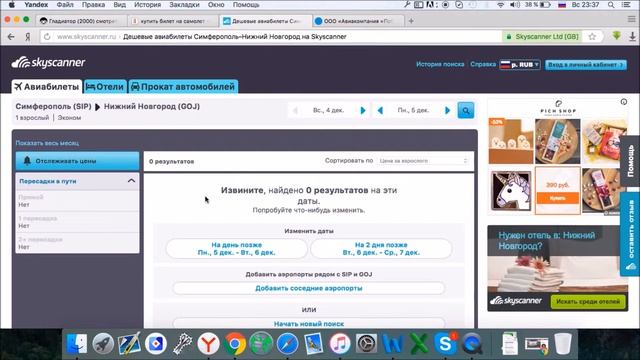
Task: Click Добавить соседние аэропорты button
Action: (x=309, y=288)
